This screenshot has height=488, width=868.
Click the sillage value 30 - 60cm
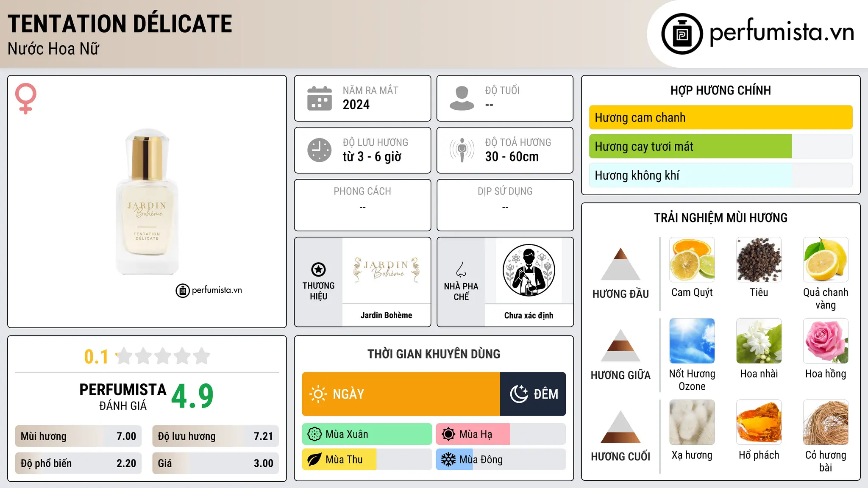coord(512,156)
